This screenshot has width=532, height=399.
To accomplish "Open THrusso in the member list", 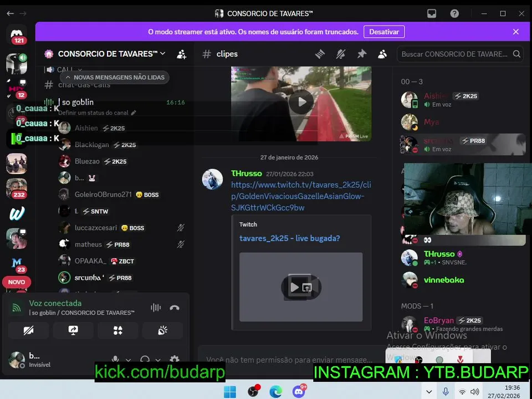I will [463, 258].
